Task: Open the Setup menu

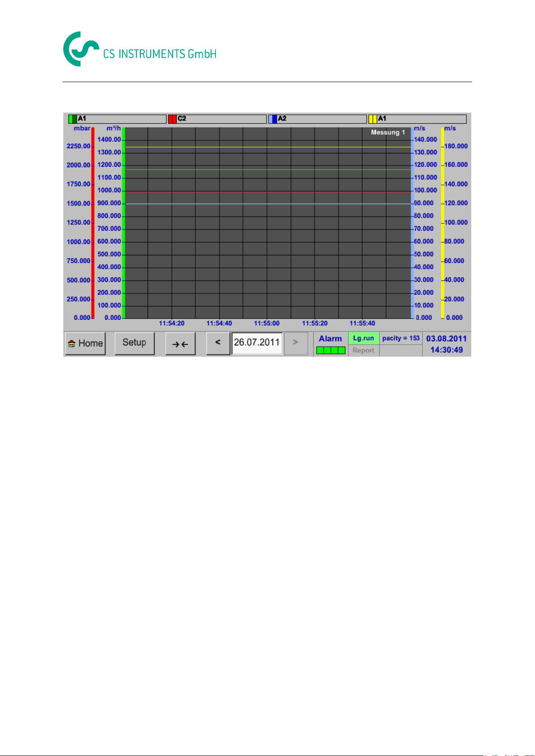Action: (x=135, y=343)
